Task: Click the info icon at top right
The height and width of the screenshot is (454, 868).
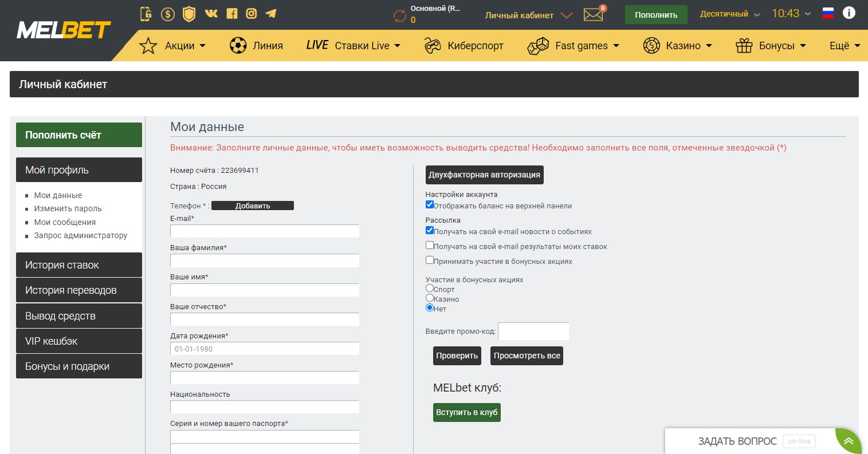Action: [x=849, y=13]
